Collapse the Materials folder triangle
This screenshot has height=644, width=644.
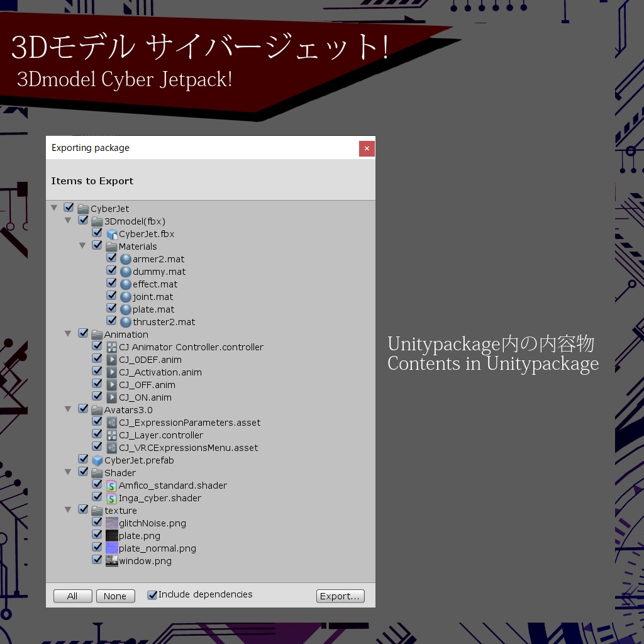pyautogui.click(x=82, y=245)
